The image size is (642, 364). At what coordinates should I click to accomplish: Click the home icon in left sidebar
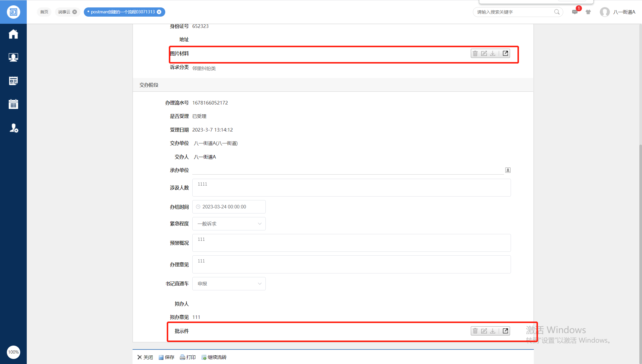(13, 34)
